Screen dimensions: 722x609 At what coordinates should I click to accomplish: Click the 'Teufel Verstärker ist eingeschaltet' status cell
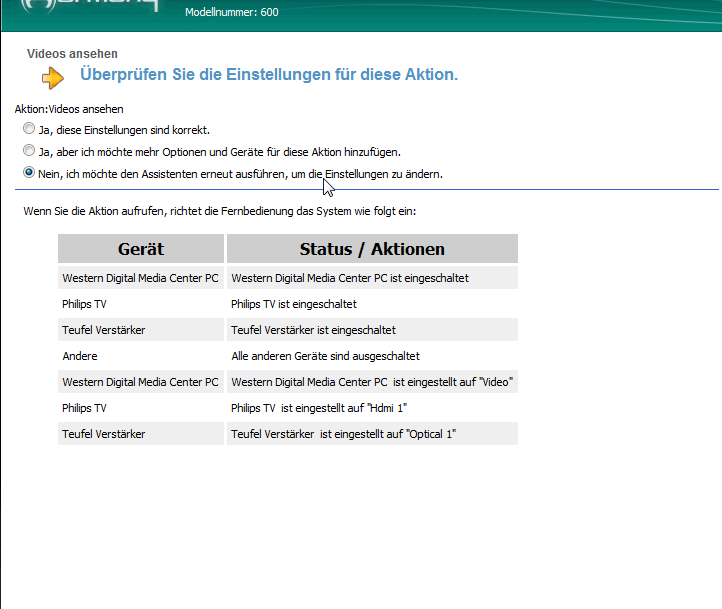tap(313, 330)
